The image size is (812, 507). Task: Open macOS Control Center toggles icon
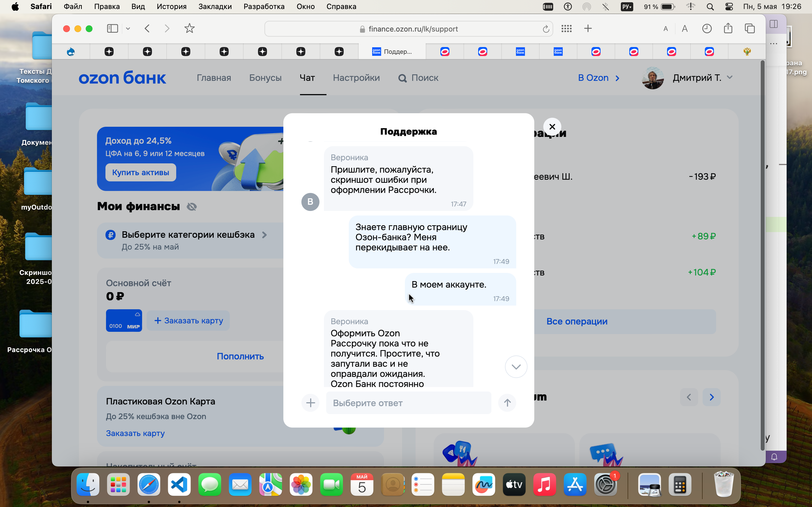tap(729, 7)
